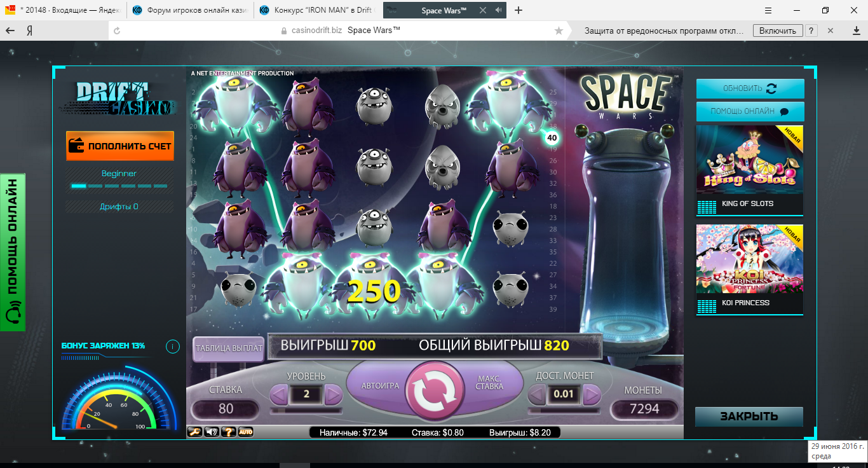Click the БОНУС ЗАРЯЖЕН 13% label
This screenshot has width=868, height=468.
coord(103,346)
